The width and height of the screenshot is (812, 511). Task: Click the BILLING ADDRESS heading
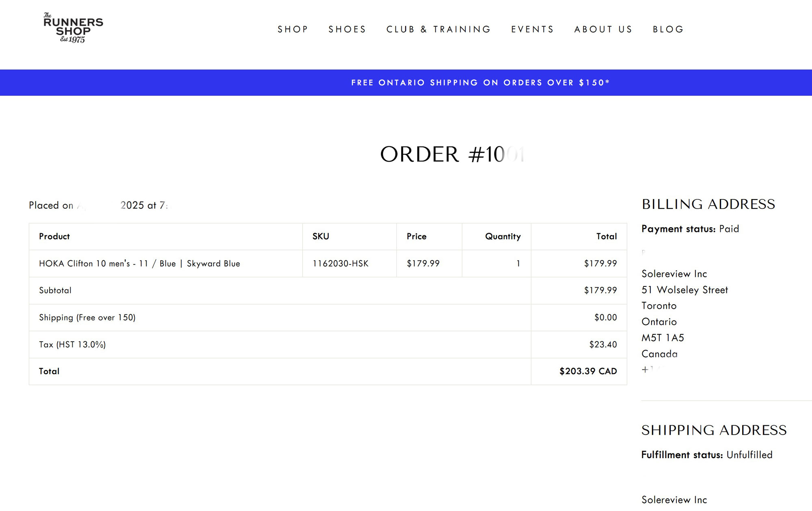708,204
